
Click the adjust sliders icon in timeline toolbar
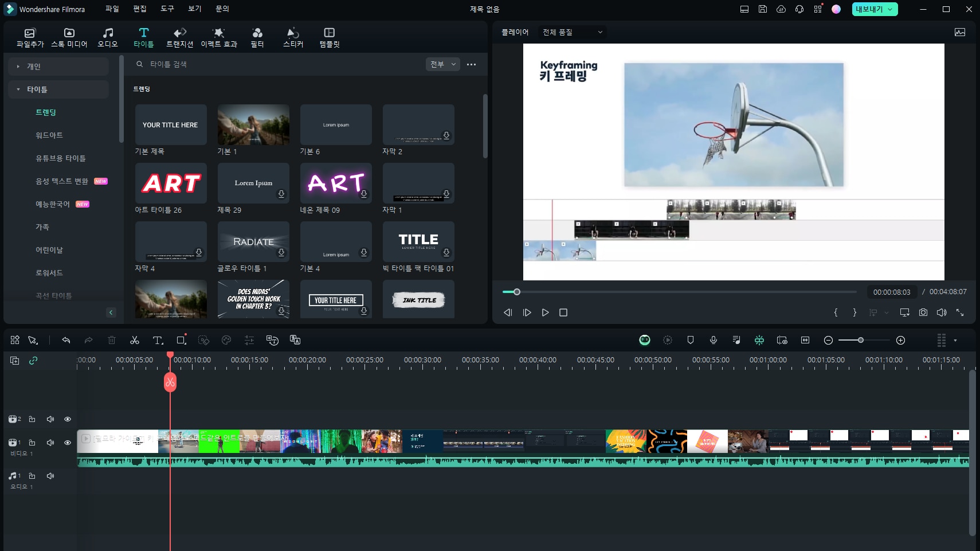(x=249, y=340)
